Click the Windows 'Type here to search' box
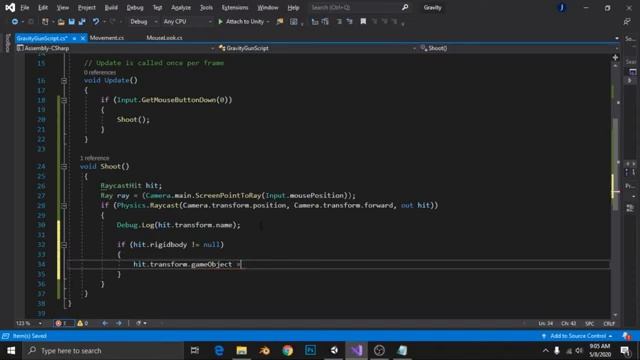This screenshot has width=640, height=360. [x=104, y=351]
